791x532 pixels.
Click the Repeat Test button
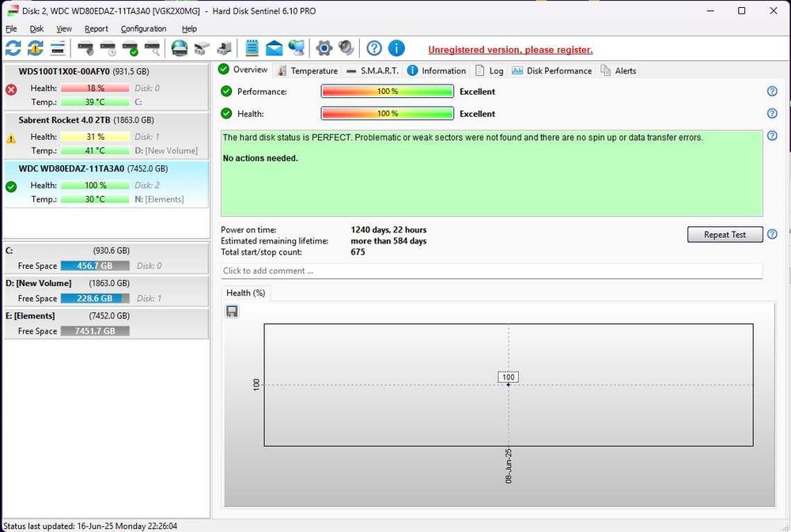(725, 235)
